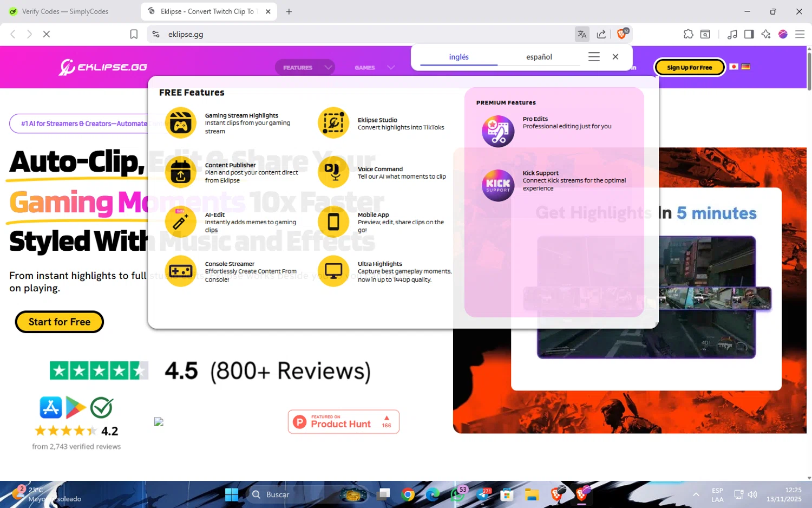
Task: Switch to German language flag
Action: coord(745,67)
